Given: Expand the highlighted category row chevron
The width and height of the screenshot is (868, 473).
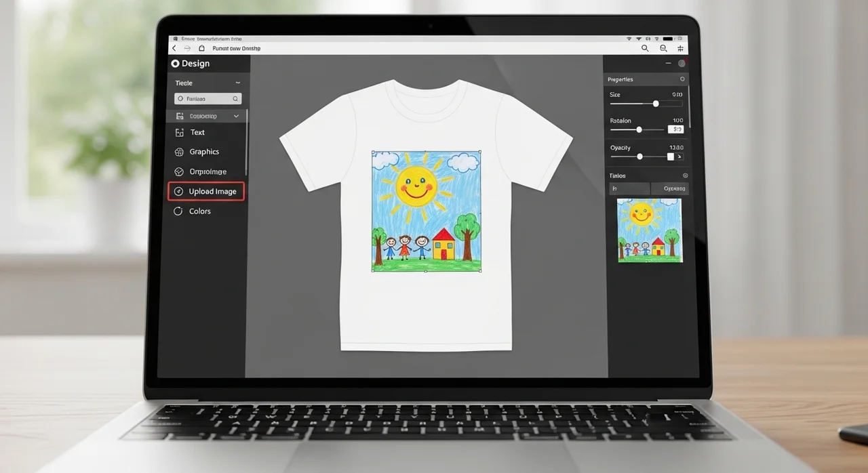Looking at the screenshot, I should (x=236, y=117).
